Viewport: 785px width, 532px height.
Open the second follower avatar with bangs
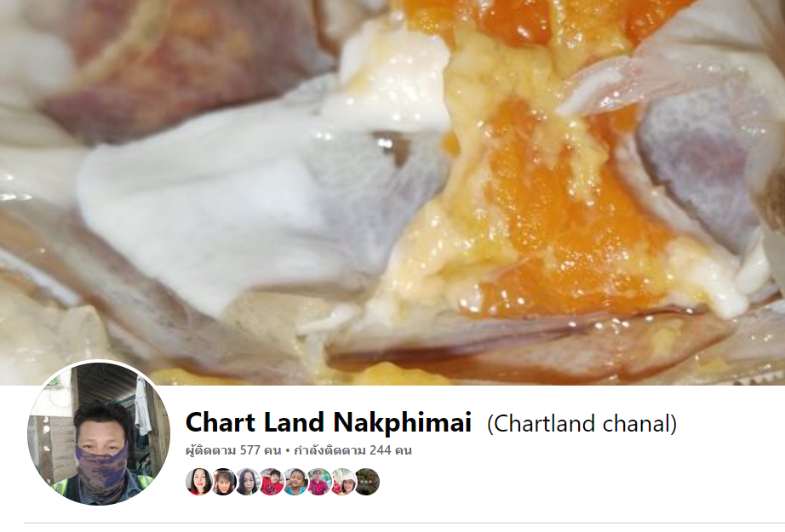(223, 482)
